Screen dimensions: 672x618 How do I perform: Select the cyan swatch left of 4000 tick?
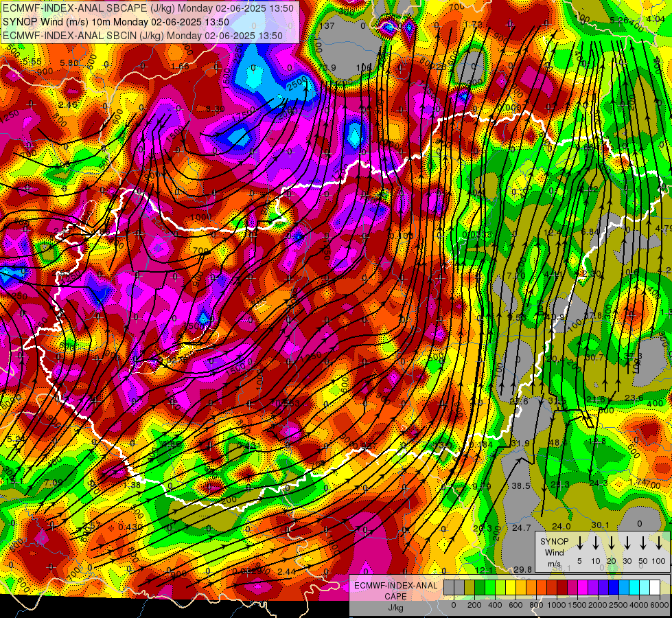point(634,587)
